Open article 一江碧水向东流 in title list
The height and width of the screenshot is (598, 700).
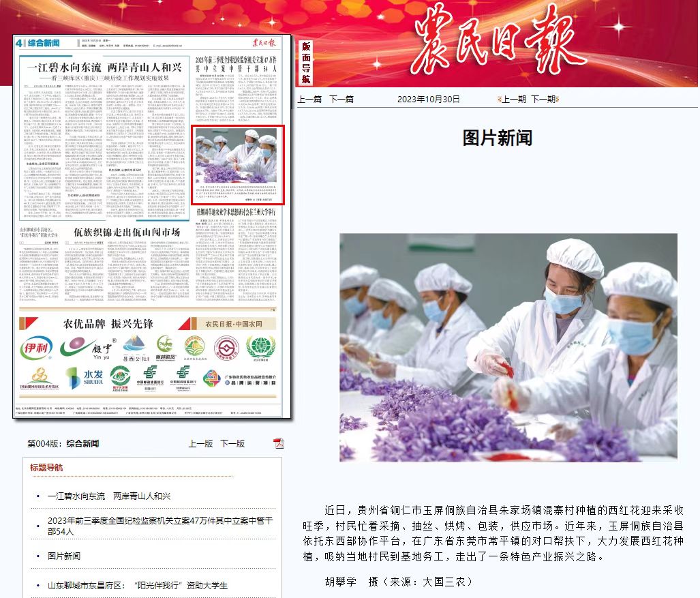tap(109, 496)
